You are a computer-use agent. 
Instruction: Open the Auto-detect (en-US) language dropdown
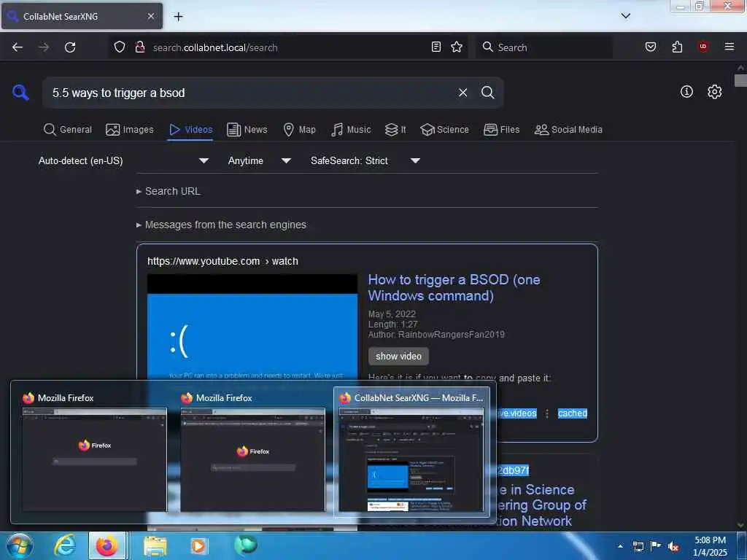[x=124, y=161]
